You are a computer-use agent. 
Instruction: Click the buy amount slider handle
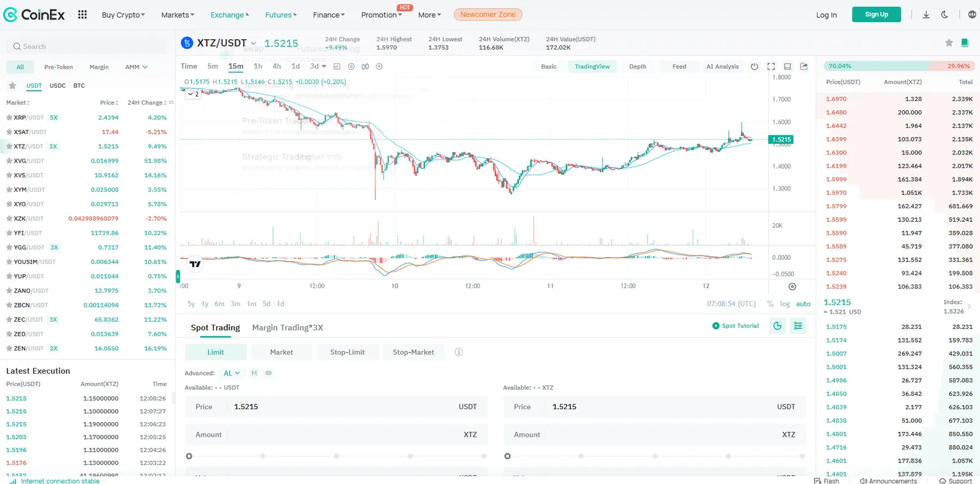point(189,456)
